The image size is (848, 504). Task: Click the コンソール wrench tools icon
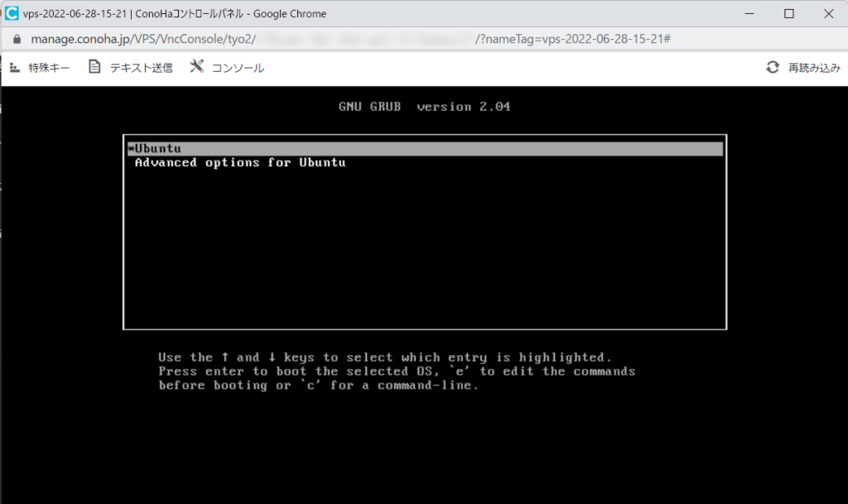(196, 67)
